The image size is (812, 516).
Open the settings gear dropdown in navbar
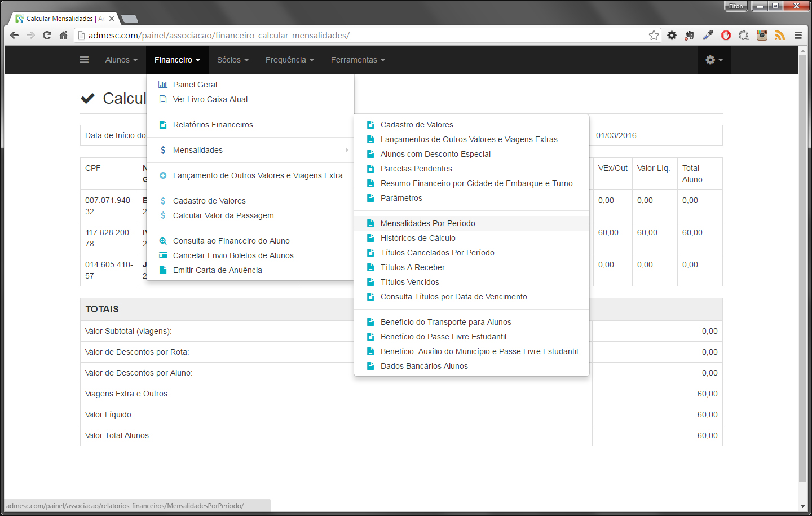click(x=713, y=60)
